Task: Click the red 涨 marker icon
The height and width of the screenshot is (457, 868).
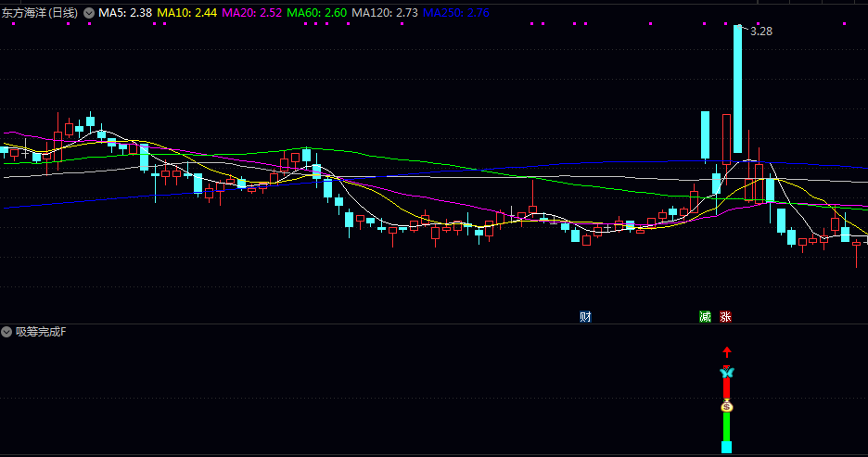Action: pos(725,316)
